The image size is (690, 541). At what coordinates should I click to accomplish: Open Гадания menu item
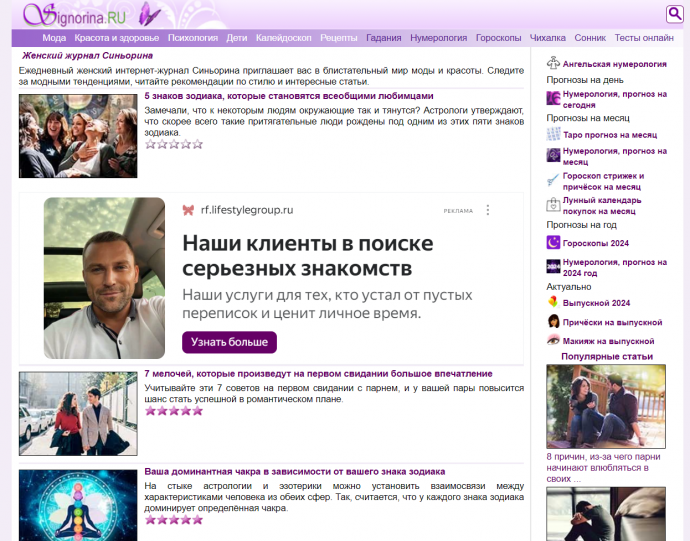pyautogui.click(x=384, y=38)
